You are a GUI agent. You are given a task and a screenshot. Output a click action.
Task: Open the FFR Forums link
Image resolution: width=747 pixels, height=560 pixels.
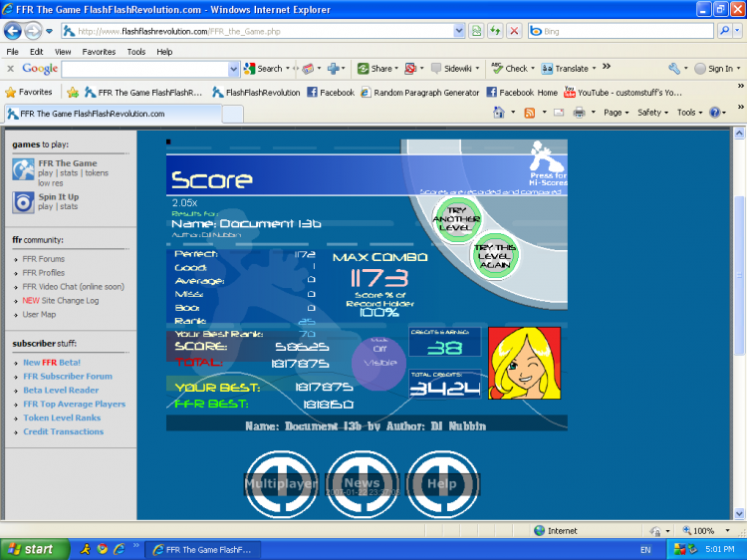(x=43, y=259)
